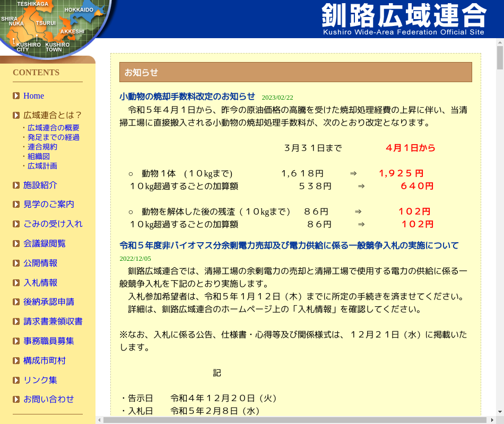This screenshot has width=504, height=424.
Task: Click the horizontal scrollbar right arrow
Action: 491,420
